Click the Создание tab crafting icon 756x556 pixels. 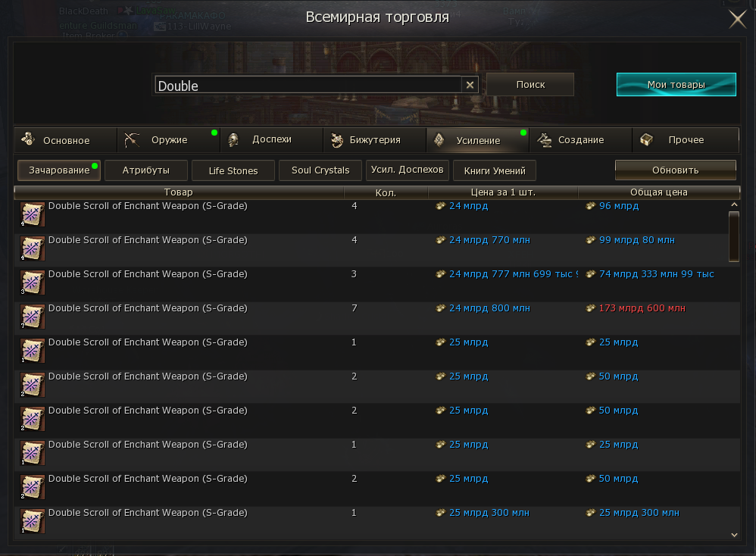pos(543,139)
